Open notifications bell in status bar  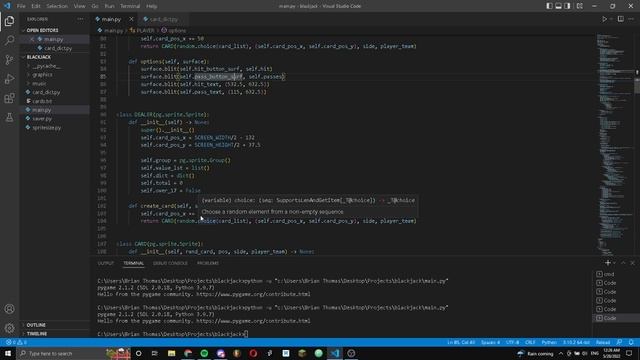631,342
